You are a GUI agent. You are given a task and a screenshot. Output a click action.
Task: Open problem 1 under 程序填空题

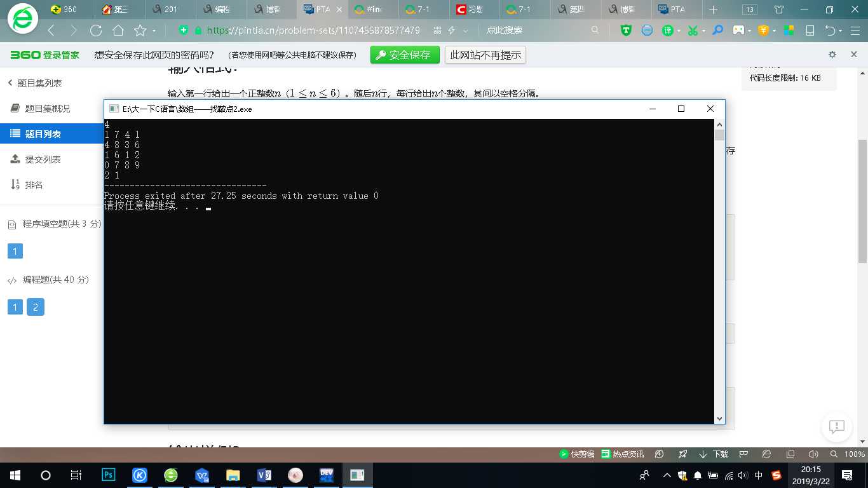point(15,251)
